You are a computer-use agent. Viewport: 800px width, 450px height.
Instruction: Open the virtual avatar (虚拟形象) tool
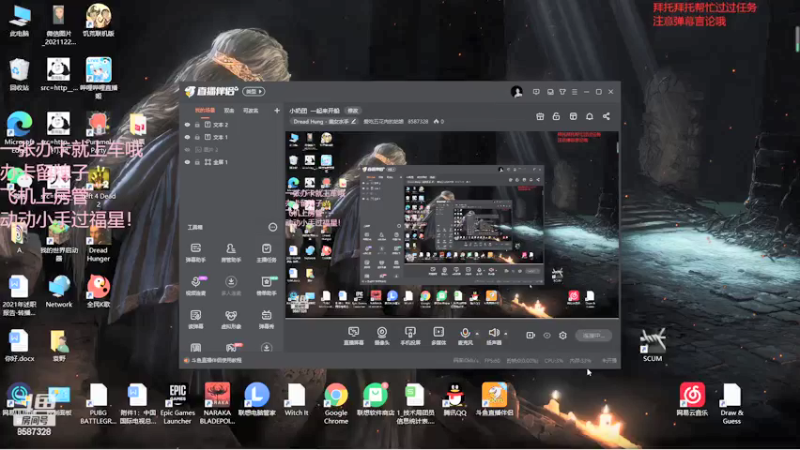(x=231, y=319)
